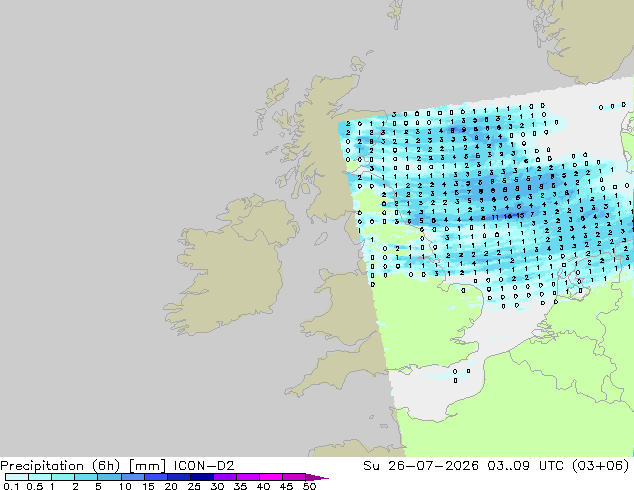This screenshot has height=490, width=634.
Task: Click the "Precipitation" title word
Action: 42,466
